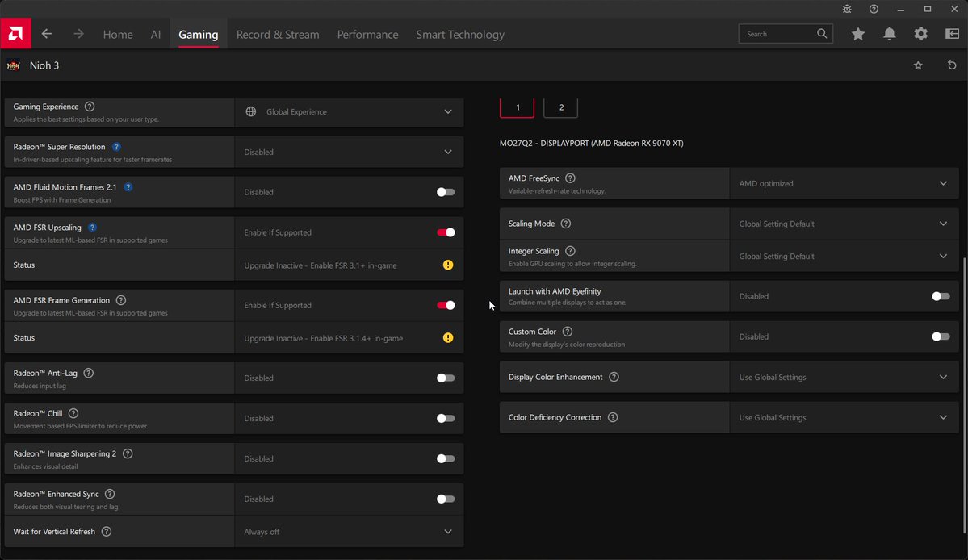The image size is (968, 560).
Task: Go back with the left arrow icon
Action: 46,34
